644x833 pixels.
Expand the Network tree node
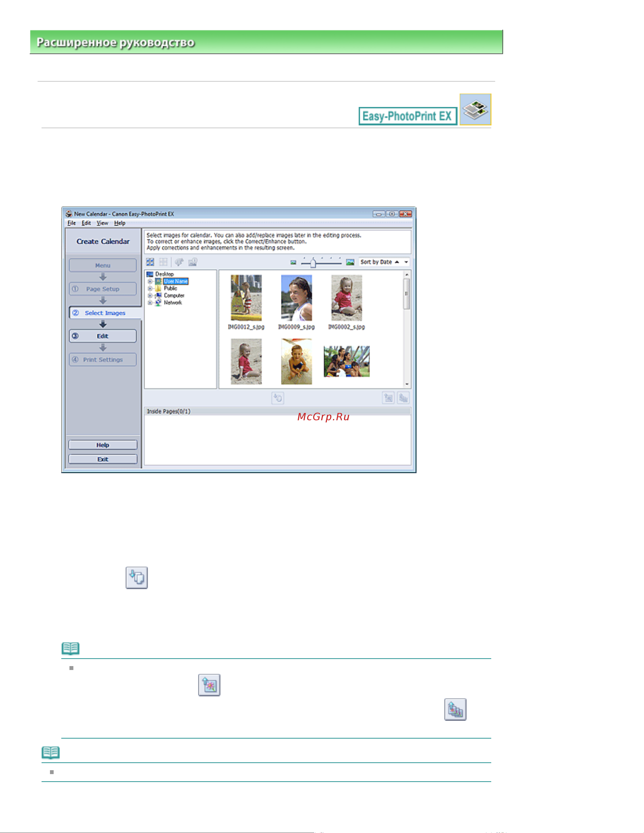(x=150, y=303)
